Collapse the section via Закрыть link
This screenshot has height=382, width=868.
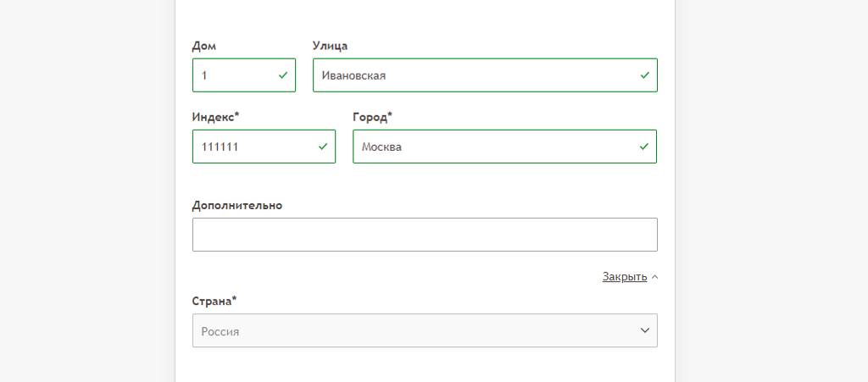pos(625,277)
